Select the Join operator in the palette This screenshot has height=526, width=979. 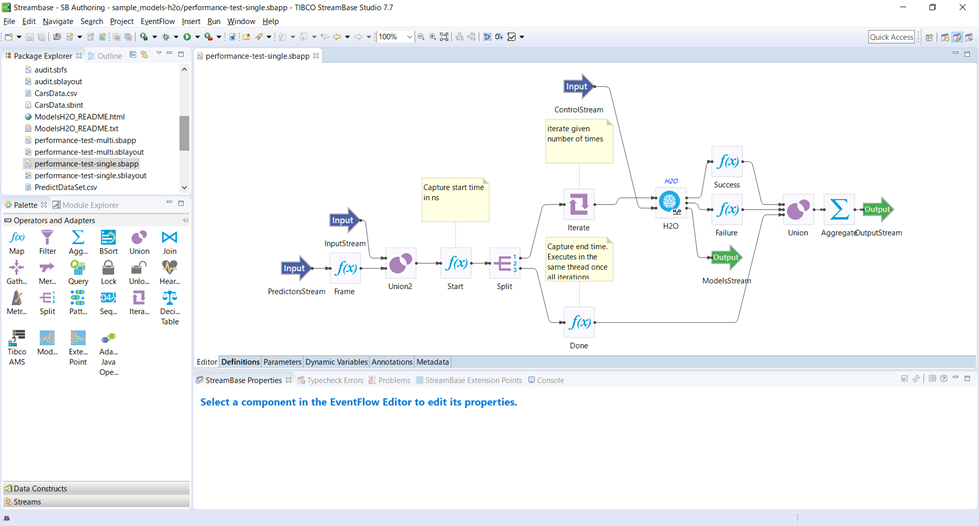[169, 242]
